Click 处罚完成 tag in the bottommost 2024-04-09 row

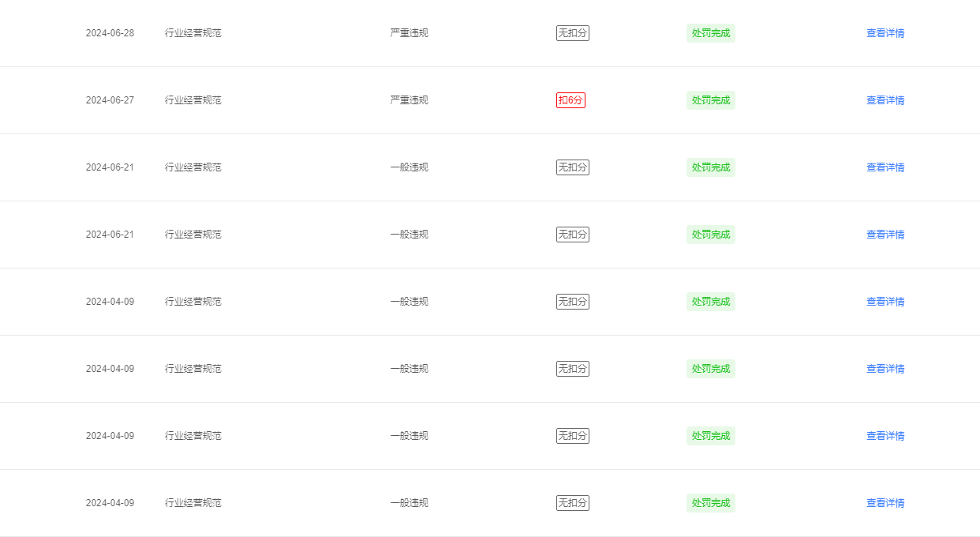[x=711, y=503]
